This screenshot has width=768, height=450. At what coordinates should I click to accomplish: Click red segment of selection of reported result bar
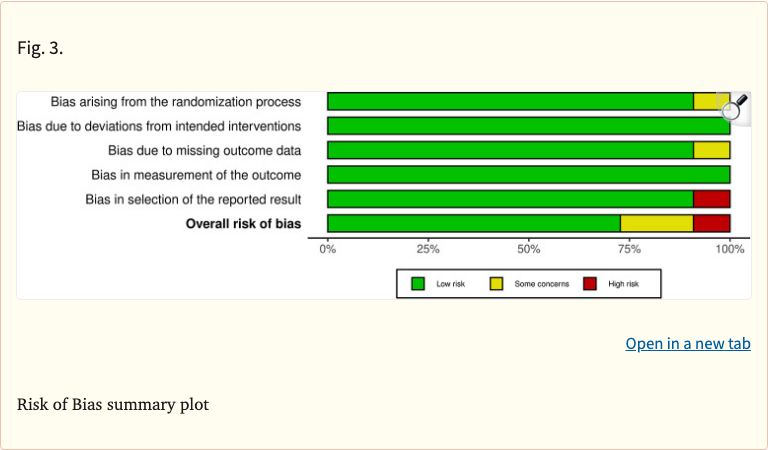point(711,199)
